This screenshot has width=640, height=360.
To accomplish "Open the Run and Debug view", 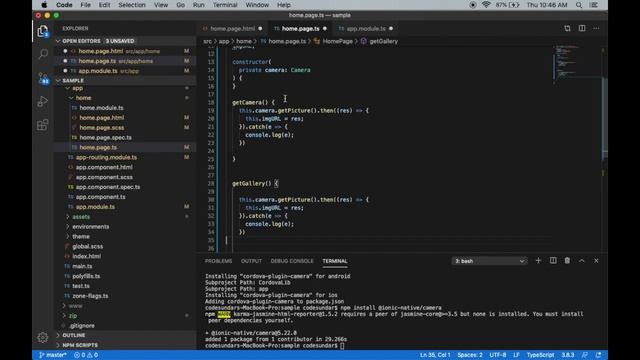I will click(x=43, y=101).
